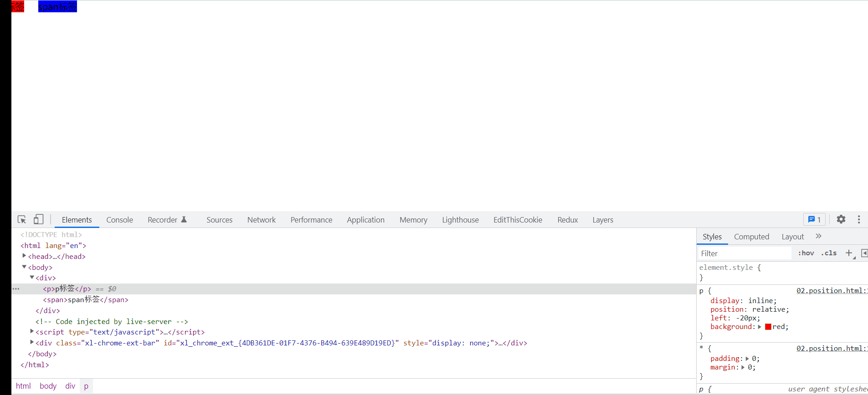Toggle the device toolbar icon
868x395 pixels.
[x=39, y=220]
